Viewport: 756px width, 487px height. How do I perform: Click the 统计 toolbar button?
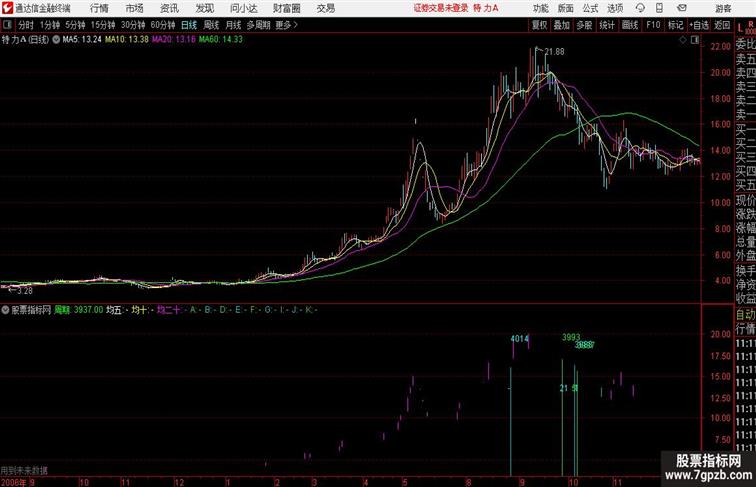click(x=607, y=25)
